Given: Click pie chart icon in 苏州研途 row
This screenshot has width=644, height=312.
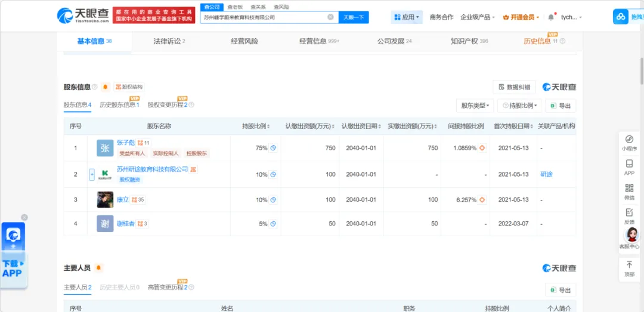Looking at the screenshot, I should point(273,174).
